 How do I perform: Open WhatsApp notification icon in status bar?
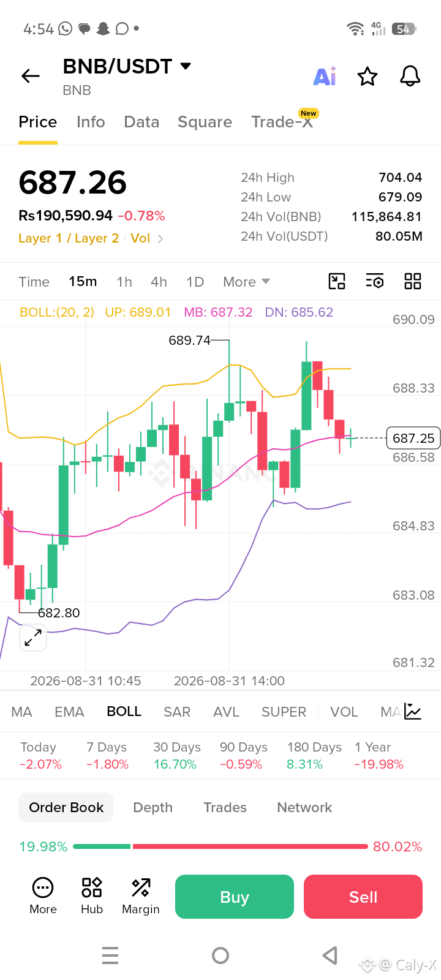coord(65,28)
